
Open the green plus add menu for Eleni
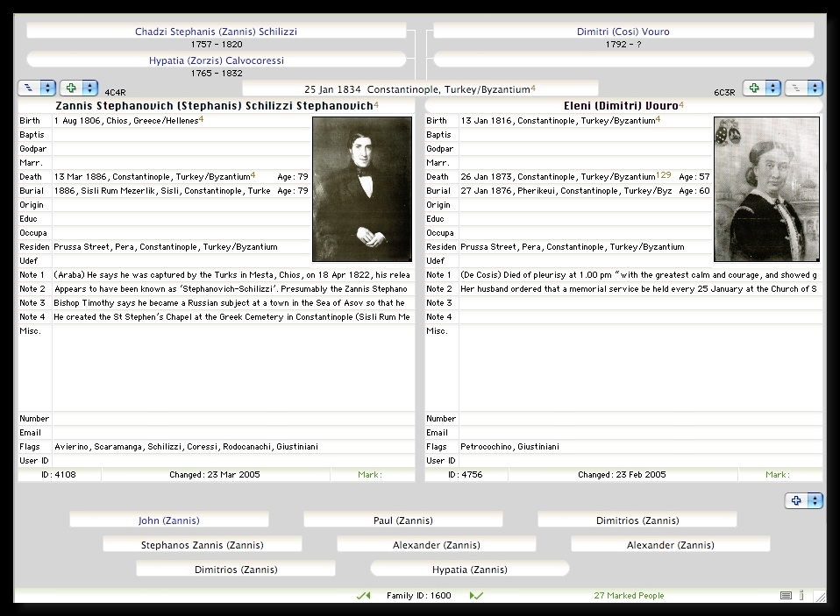click(761, 89)
